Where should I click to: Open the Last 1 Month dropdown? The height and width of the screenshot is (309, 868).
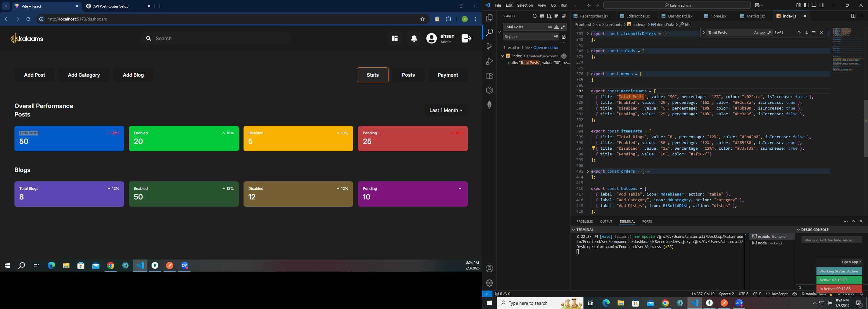pyautogui.click(x=446, y=110)
